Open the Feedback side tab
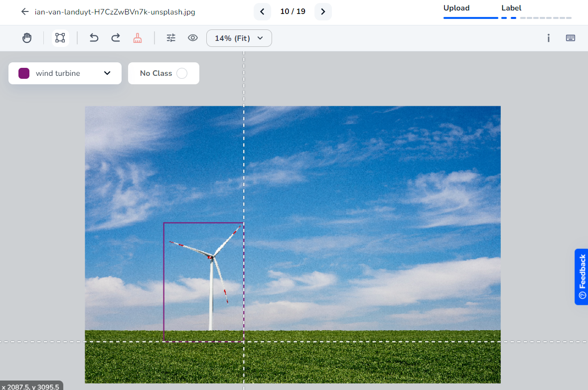588x390 pixels. tap(581, 277)
